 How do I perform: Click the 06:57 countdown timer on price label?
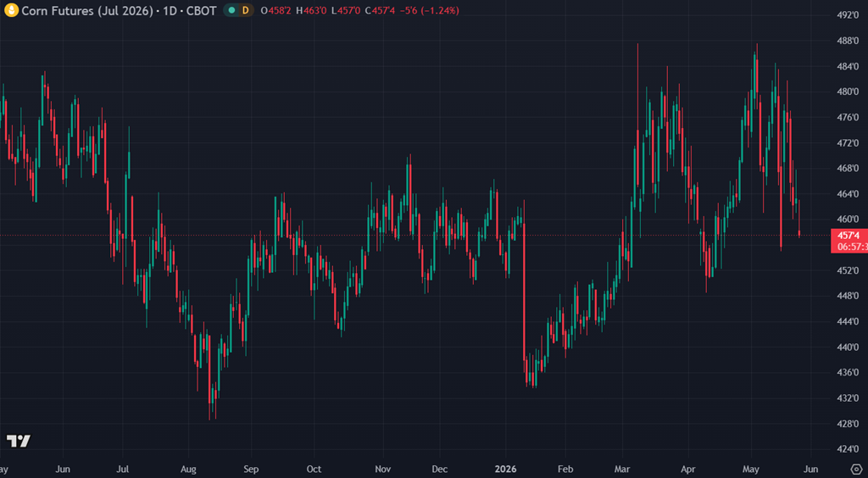coord(850,246)
